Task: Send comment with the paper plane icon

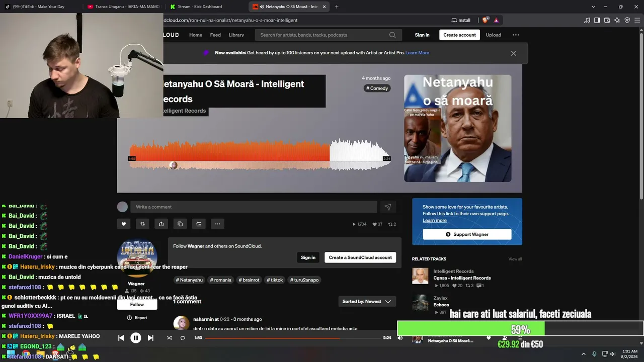Action: (x=388, y=207)
